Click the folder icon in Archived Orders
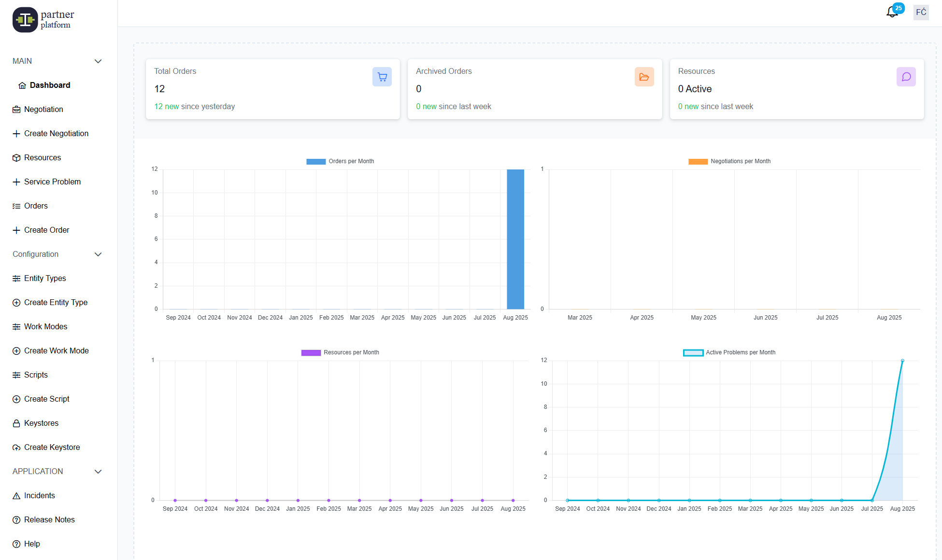Viewport: 942px width, 560px height. tap(644, 77)
